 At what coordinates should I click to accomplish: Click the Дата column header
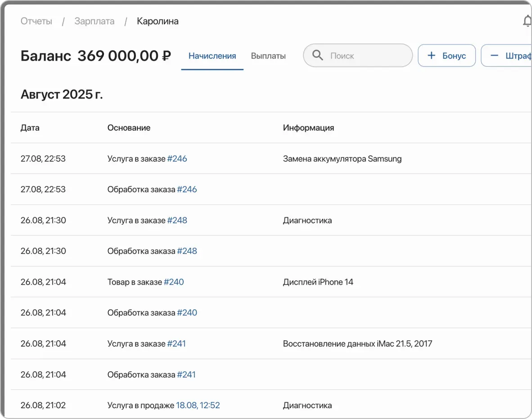(30, 128)
